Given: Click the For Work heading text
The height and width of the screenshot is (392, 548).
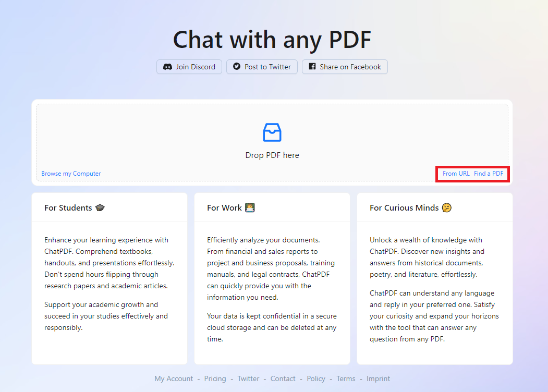Looking at the screenshot, I should click(224, 208).
